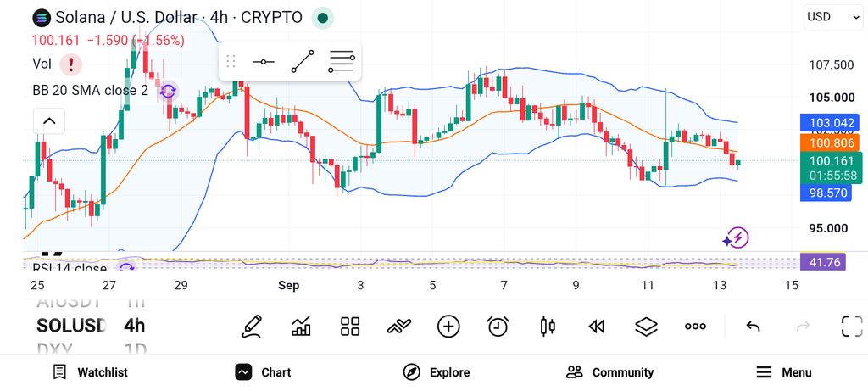Create an alert with alarm clock icon
The width and height of the screenshot is (868, 391).
[x=498, y=327]
